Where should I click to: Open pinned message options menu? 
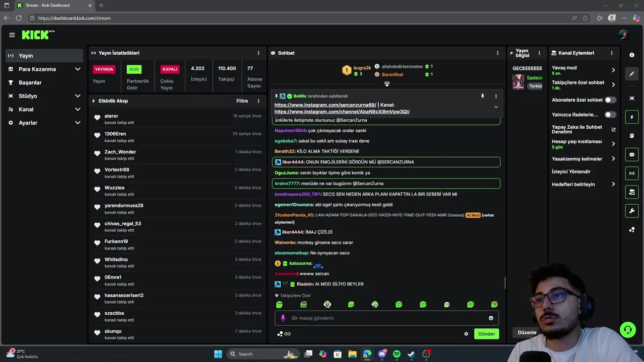(496, 96)
